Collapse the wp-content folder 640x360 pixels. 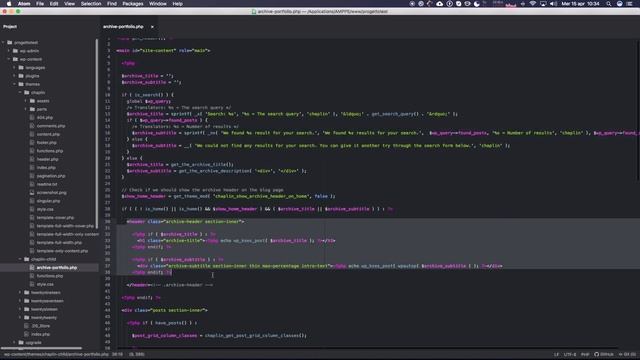pos(9,59)
